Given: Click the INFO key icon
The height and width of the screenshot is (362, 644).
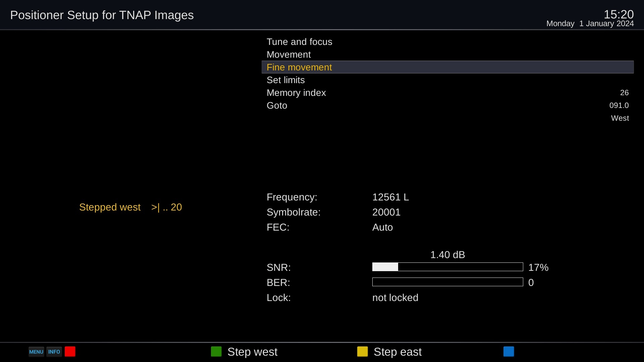Looking at the screenshot, I should (x=54, y=352).
